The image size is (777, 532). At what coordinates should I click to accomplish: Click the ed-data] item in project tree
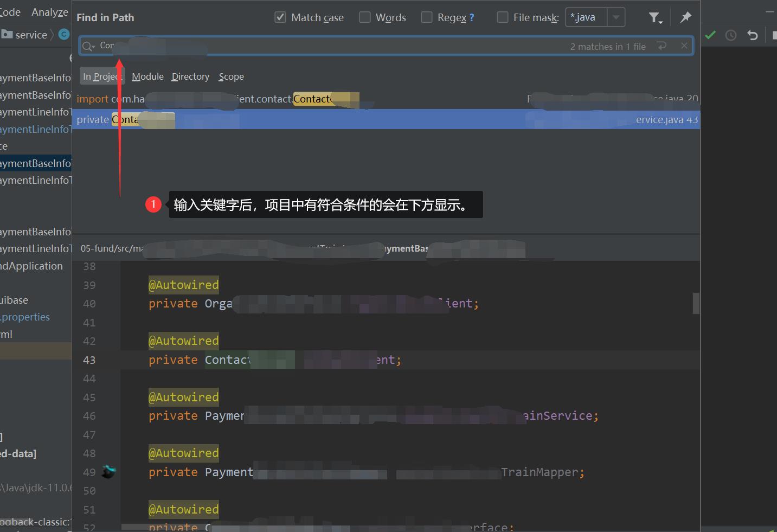point(18,453)
